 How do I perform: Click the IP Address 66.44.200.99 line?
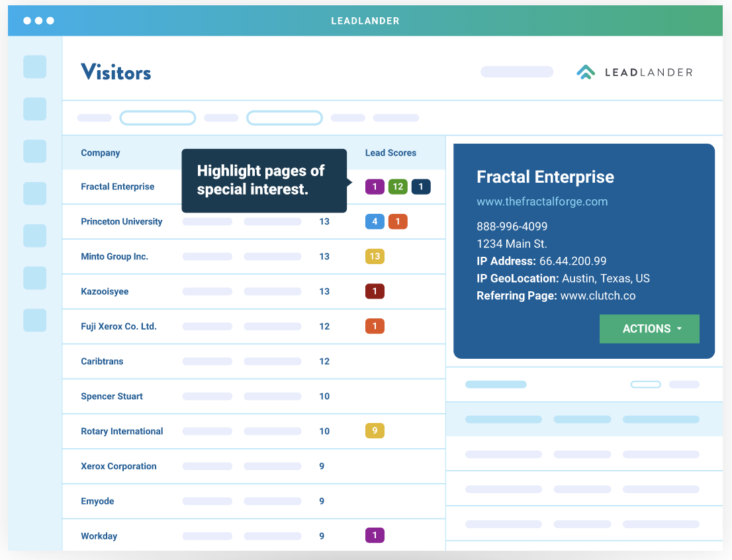[541, 261]
